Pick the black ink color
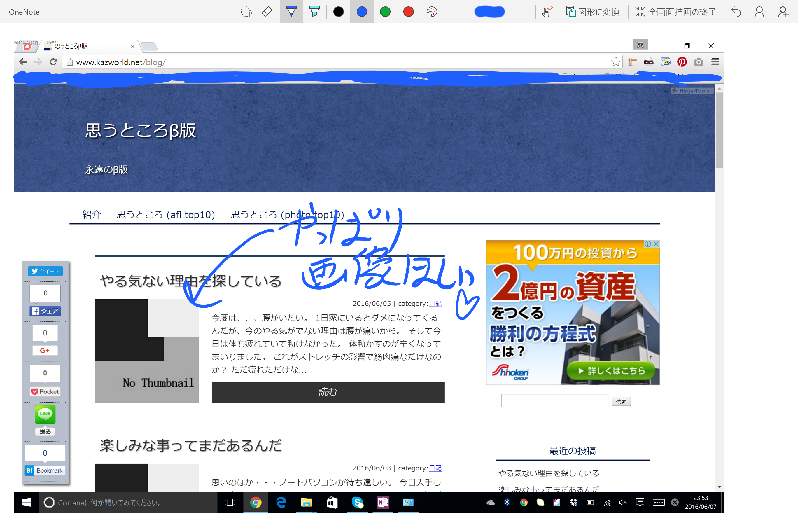 pos(338,12)
